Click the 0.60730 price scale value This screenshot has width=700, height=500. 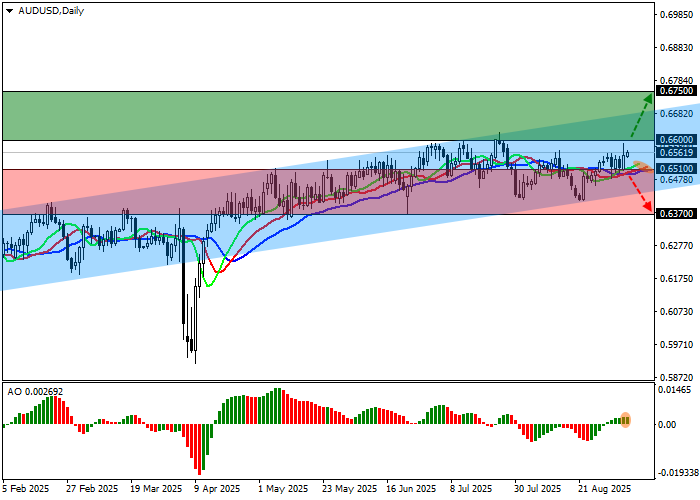tap(677, 312)
